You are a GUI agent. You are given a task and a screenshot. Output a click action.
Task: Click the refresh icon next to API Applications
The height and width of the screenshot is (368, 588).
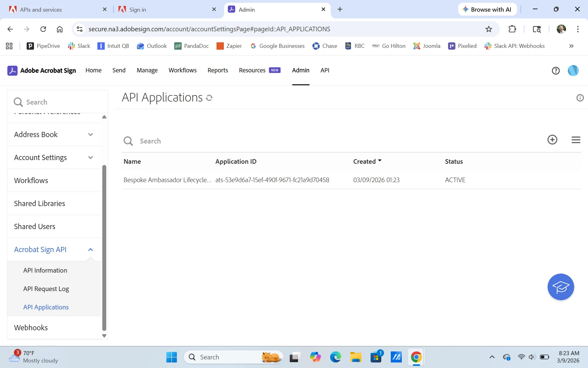209,98
